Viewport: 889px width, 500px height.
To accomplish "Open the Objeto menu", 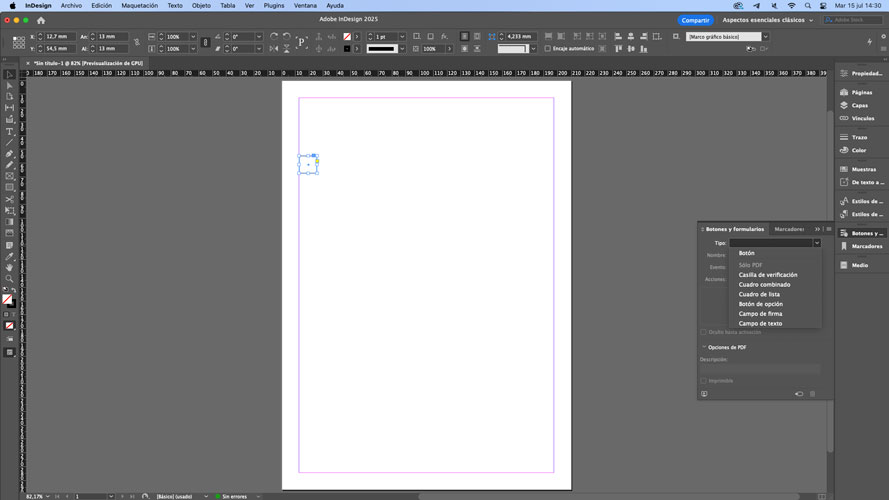I will tap(201, 6).
